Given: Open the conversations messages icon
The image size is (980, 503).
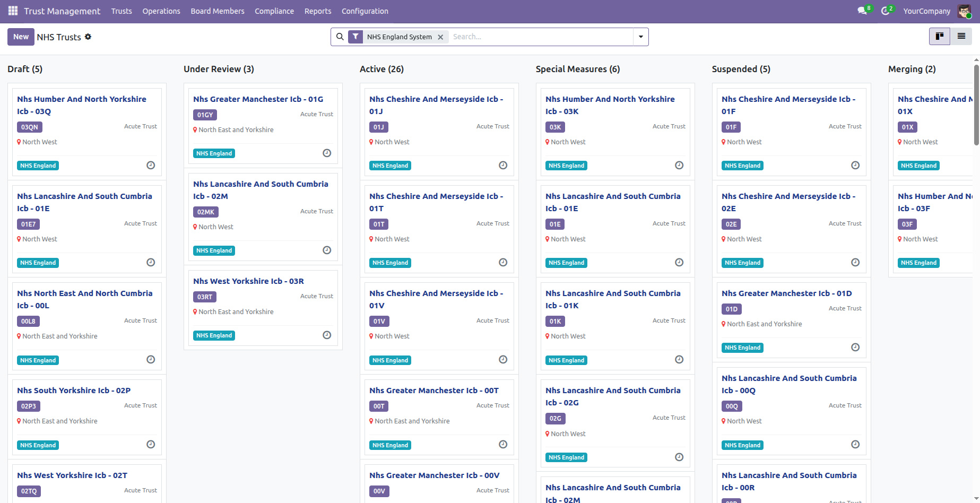Looking at the screenshot, I should (862, 11).
